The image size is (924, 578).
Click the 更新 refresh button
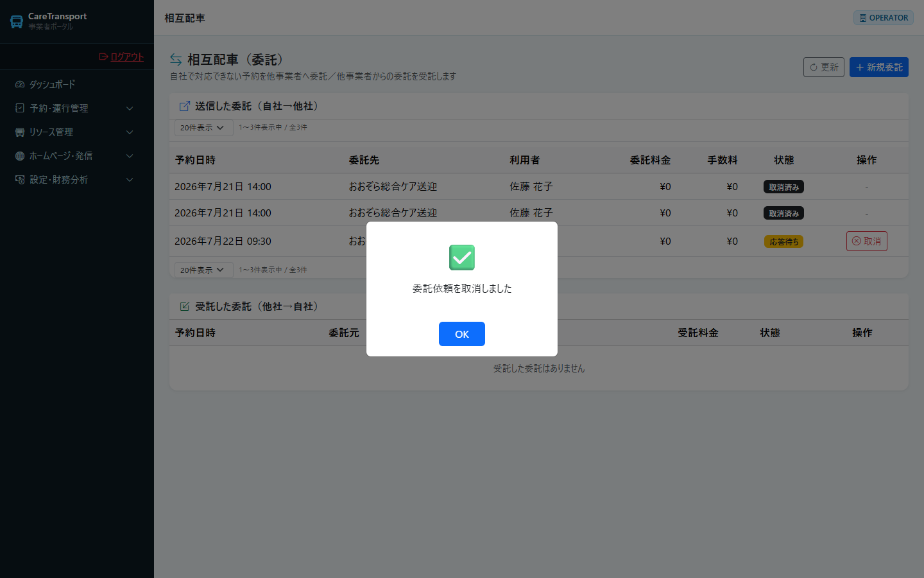824,67
